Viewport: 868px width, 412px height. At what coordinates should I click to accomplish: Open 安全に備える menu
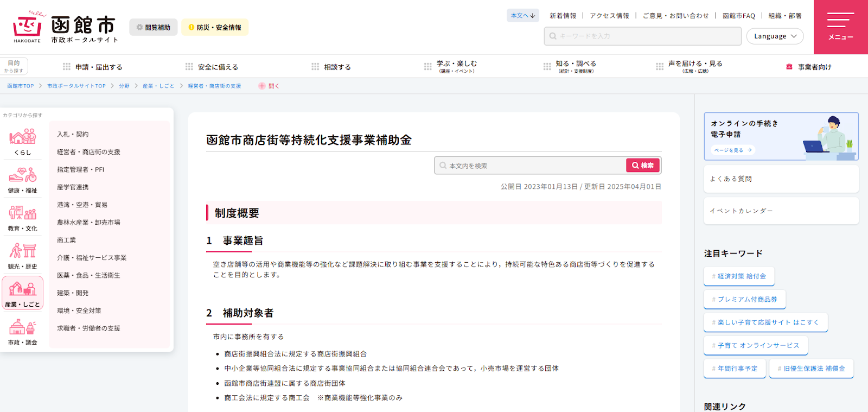212,67
